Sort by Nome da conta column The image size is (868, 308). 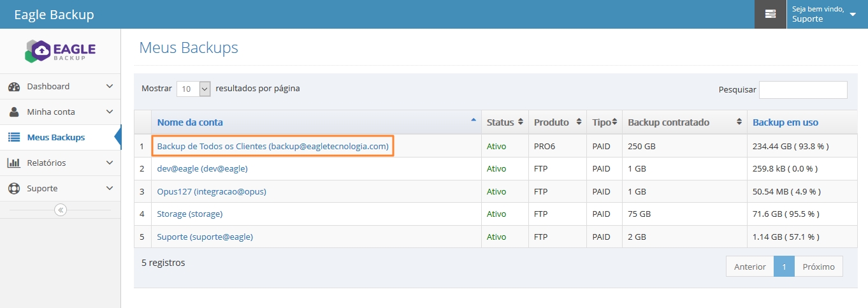point(317,122)
